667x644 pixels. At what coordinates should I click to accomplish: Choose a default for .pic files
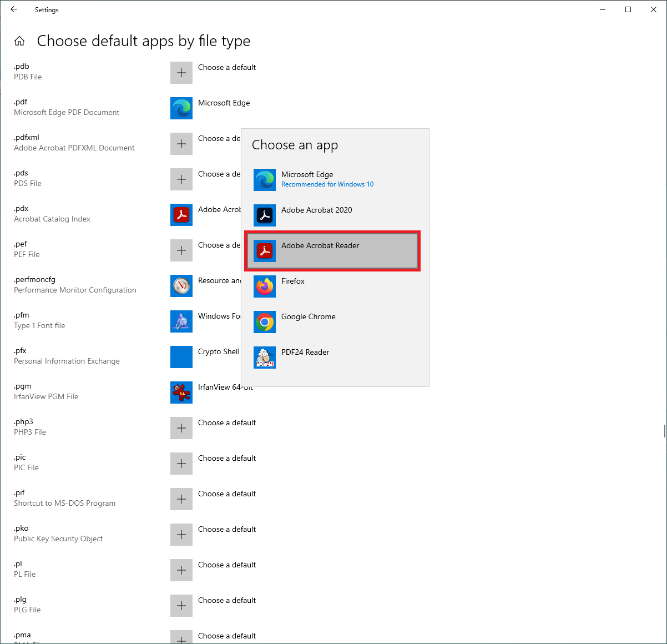pyautogui.click(x=181, y=464)
